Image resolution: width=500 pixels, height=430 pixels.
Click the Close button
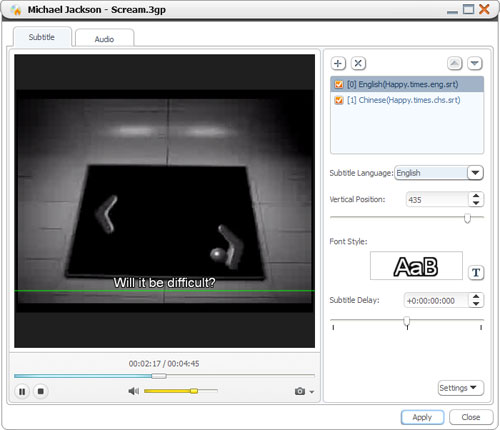tap(471, 417)
